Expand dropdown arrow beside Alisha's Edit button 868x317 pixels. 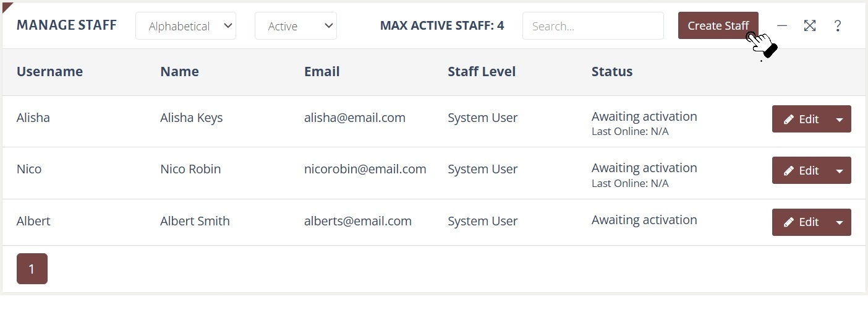click(x=839, y=119)
